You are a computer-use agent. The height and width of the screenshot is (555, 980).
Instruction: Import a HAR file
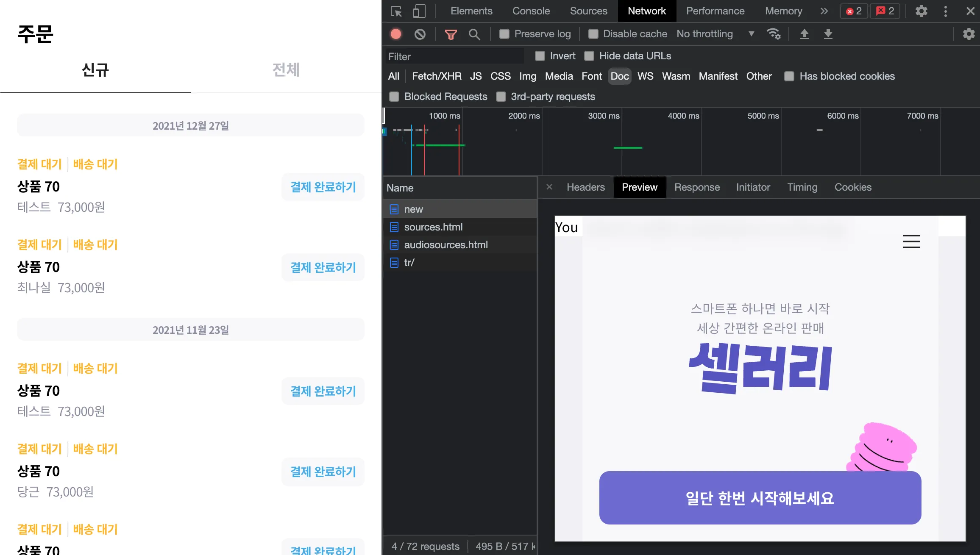(805, 34)
